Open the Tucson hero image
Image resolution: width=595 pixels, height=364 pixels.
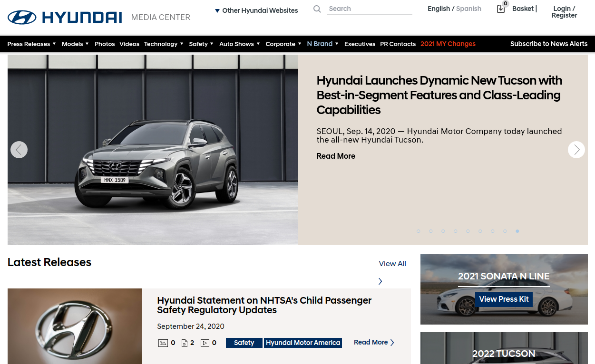coord(153,150)
